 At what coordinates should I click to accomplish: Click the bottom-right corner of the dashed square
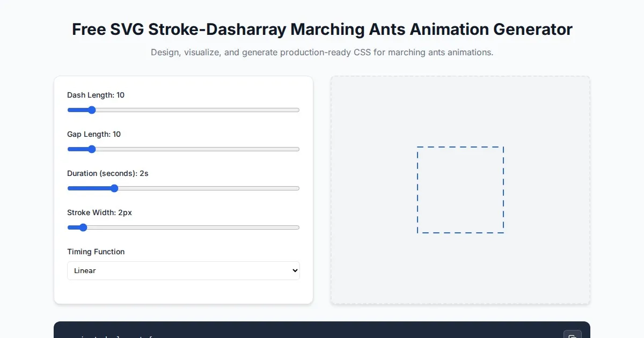coord(503,233)
